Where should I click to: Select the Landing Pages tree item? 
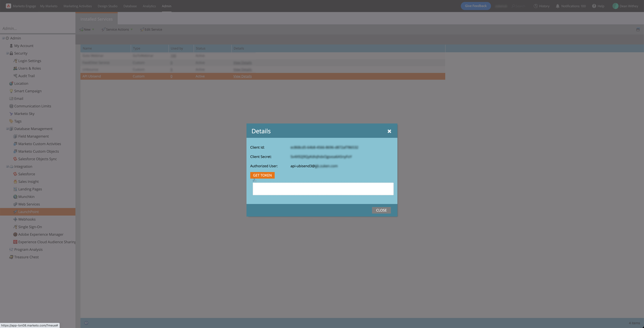coord(30,189)
